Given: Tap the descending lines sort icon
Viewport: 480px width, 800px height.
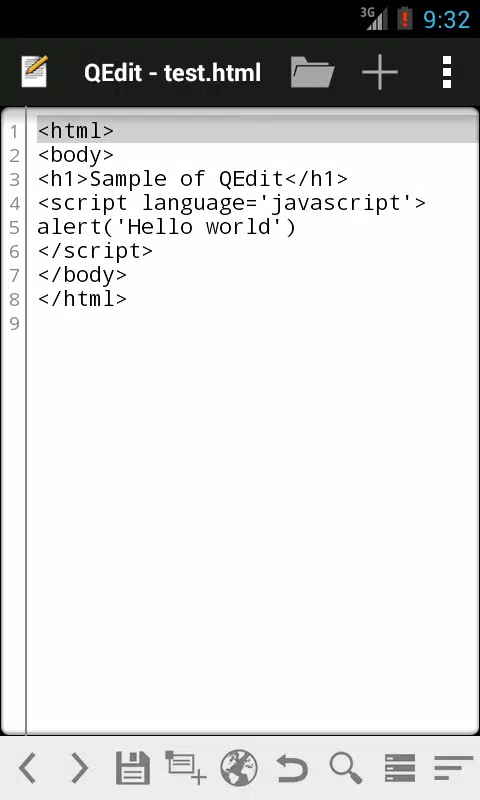Looking at the screenshot, I should coord(453,768).
